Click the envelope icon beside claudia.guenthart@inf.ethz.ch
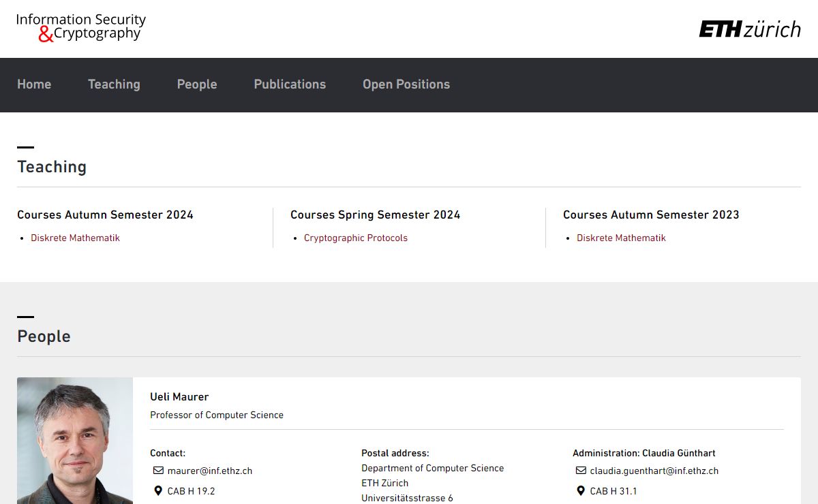This screenshot has height=504, width=818. [581, 471]
